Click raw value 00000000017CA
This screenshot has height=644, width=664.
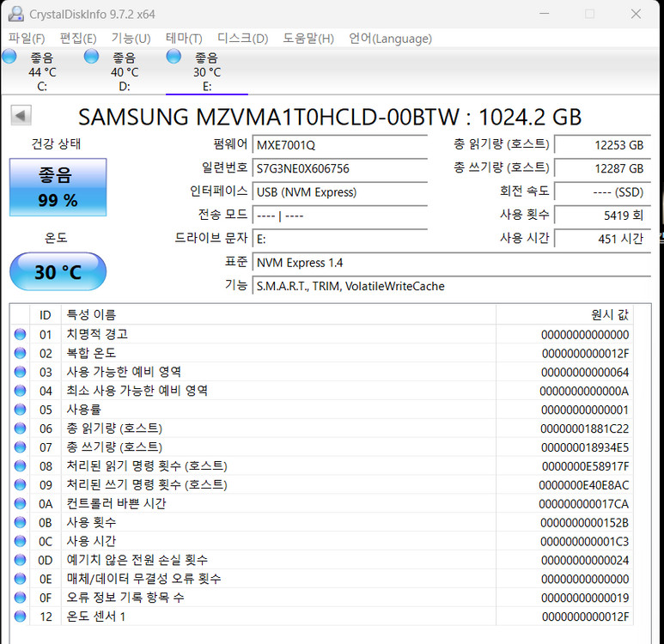click(x=583, y=504)
